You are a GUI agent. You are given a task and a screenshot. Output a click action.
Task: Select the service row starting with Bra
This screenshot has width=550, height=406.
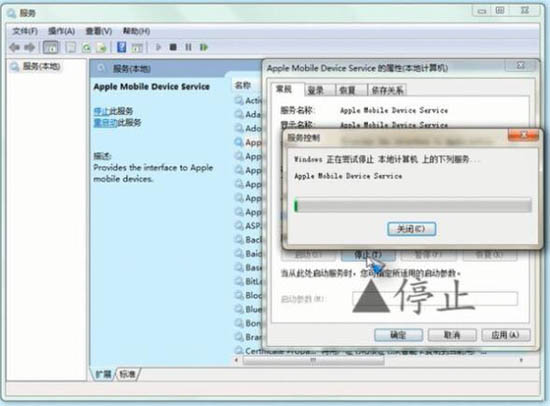[249, 337]
